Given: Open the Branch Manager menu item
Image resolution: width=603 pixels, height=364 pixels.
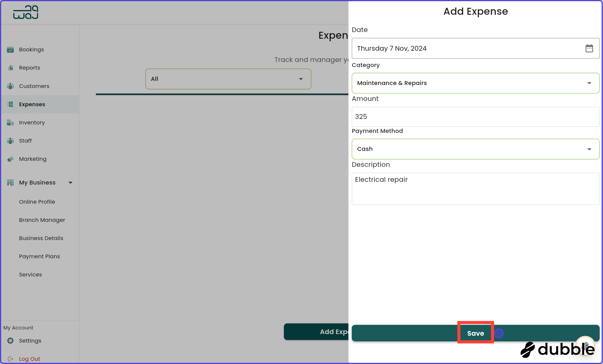Looking at the screenshot, I should point(42,220).
